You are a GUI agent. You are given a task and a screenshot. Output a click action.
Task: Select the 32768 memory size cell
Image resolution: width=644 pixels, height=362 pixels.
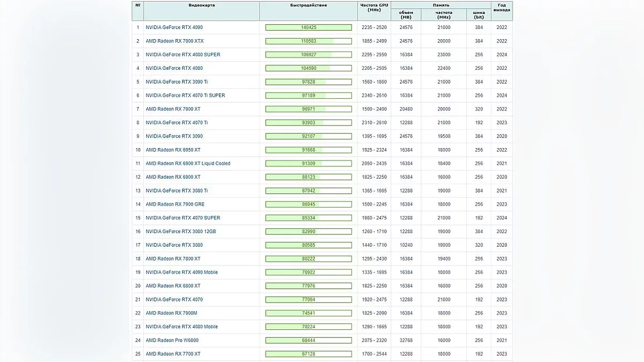point(406,341)
